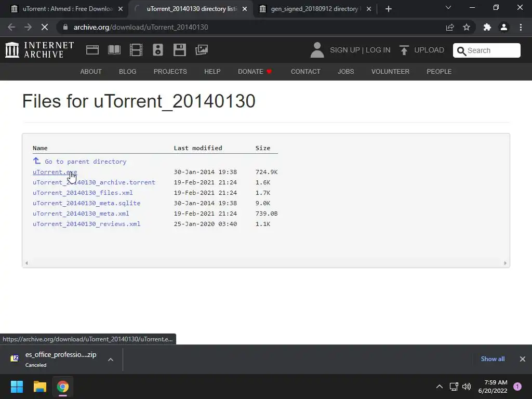Open uTorrent_20140130_files.xml link
The height and width of the screenshot is (399, 532).
tap(83, 193)
